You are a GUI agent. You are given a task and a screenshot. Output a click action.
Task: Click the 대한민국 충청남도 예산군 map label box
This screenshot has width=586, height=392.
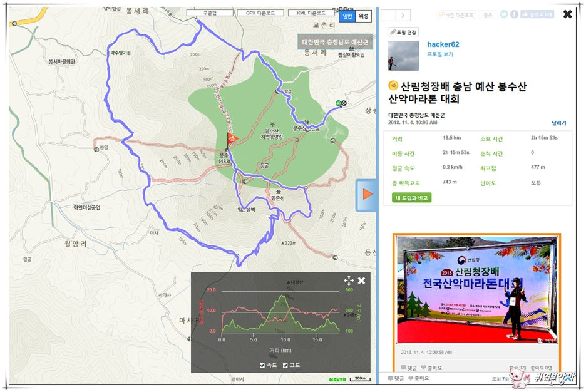[335, 42]
